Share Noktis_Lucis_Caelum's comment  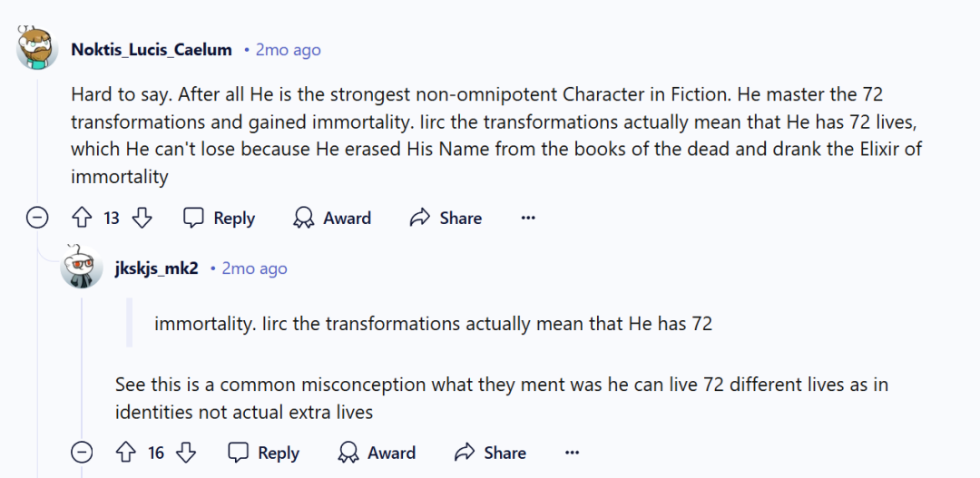point(446,218)
